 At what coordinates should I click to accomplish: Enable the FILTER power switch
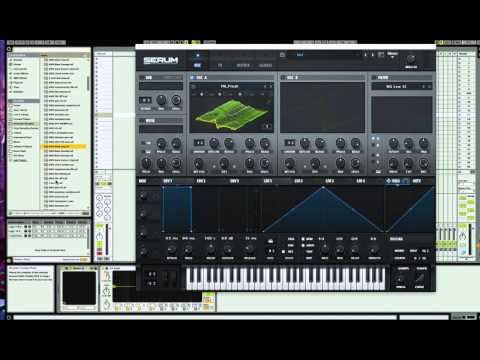[x=374, y=77]
